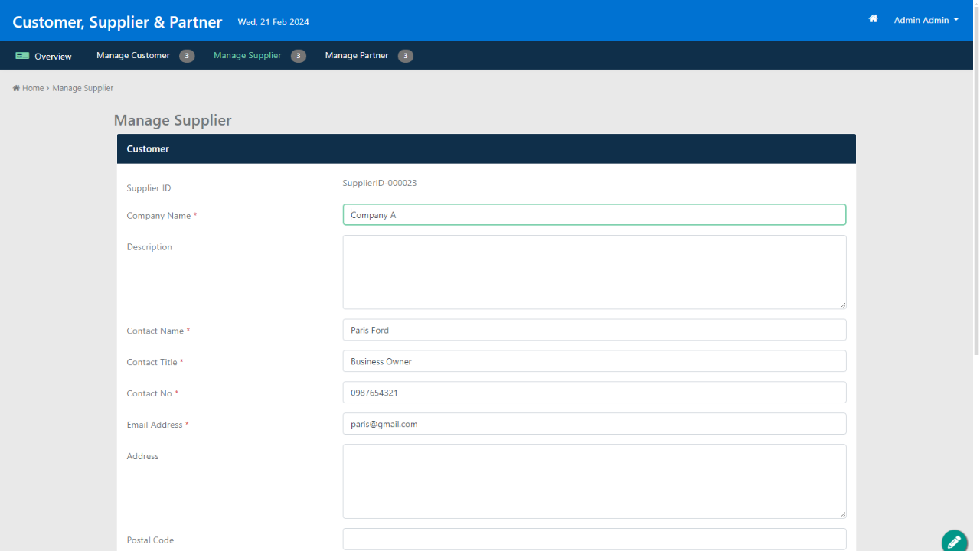Click into the Description text area

594,272
